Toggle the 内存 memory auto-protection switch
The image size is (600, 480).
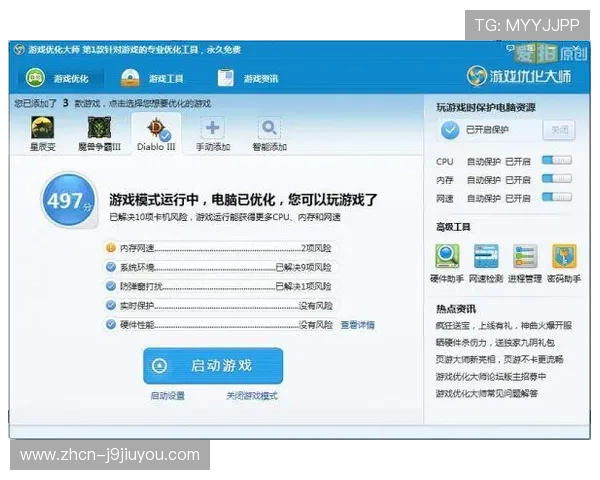557,179
